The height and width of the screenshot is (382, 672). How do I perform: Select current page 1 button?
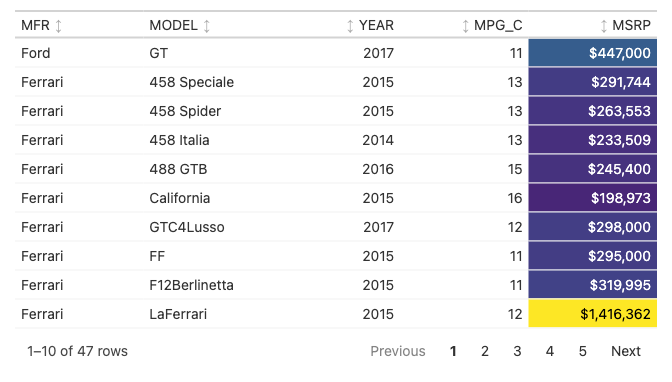click(453, 351)
